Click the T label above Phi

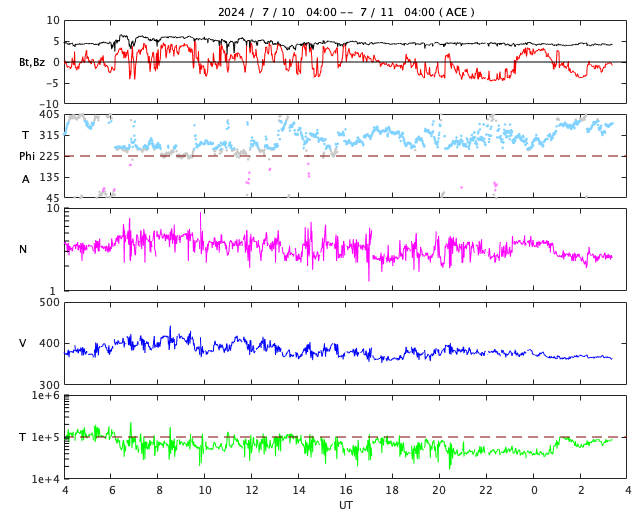pyautogui.click(x=25, y=135)
